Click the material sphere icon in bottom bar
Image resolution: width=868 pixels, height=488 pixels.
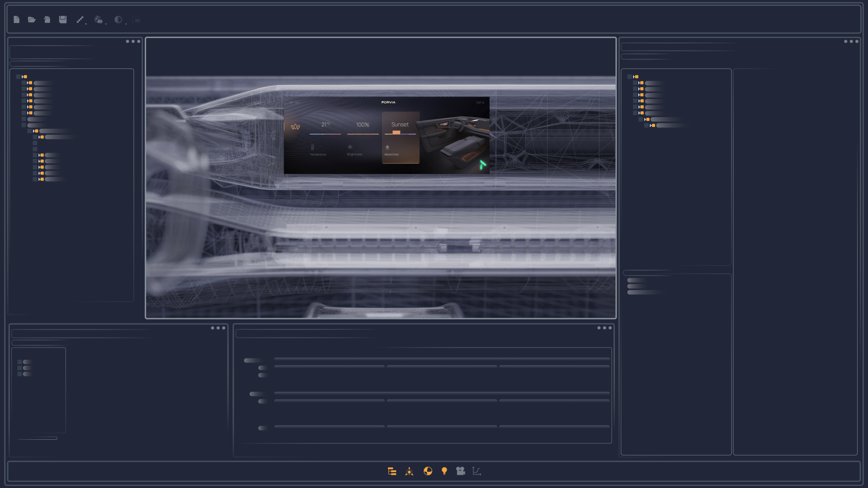point(428,471)
